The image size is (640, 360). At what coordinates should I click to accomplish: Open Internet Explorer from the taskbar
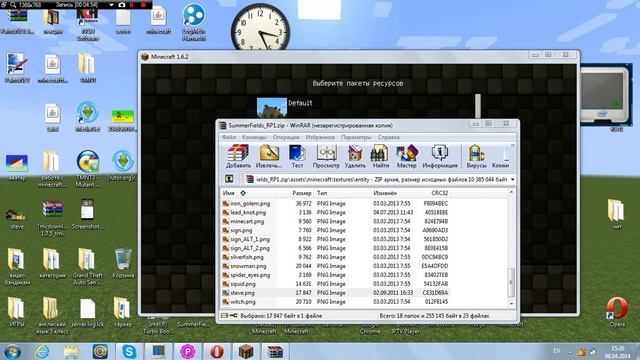[42, 351]
